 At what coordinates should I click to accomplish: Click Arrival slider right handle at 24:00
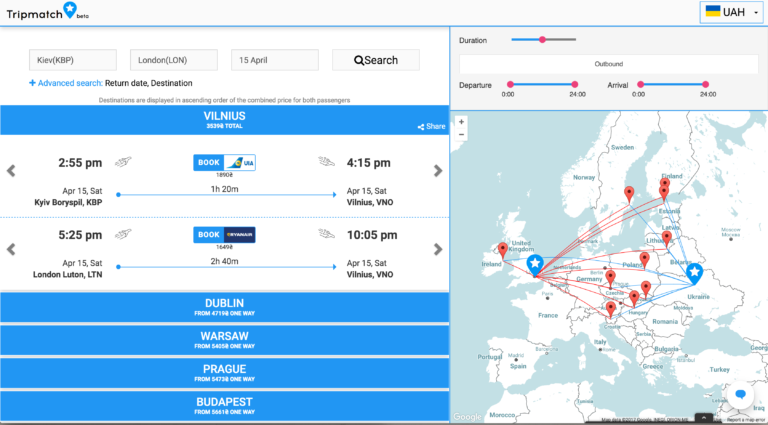point(705,85)
